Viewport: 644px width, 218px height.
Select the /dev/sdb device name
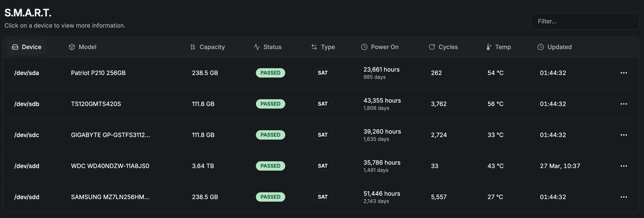[27, 104]
